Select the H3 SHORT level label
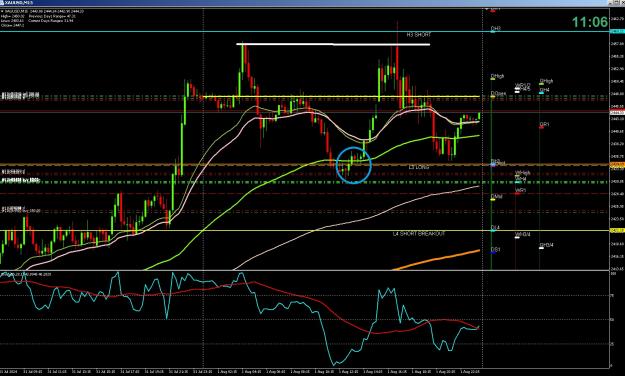 [419, 35]
